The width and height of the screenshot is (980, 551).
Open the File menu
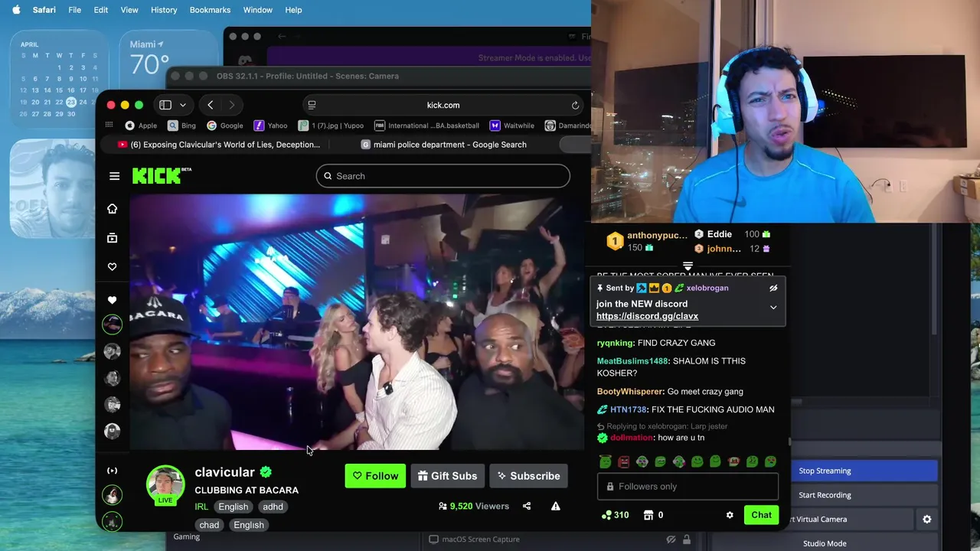74,10
